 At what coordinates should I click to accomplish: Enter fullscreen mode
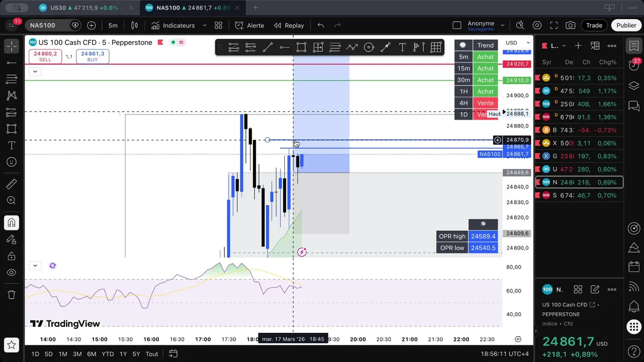[x=553, y=25]
